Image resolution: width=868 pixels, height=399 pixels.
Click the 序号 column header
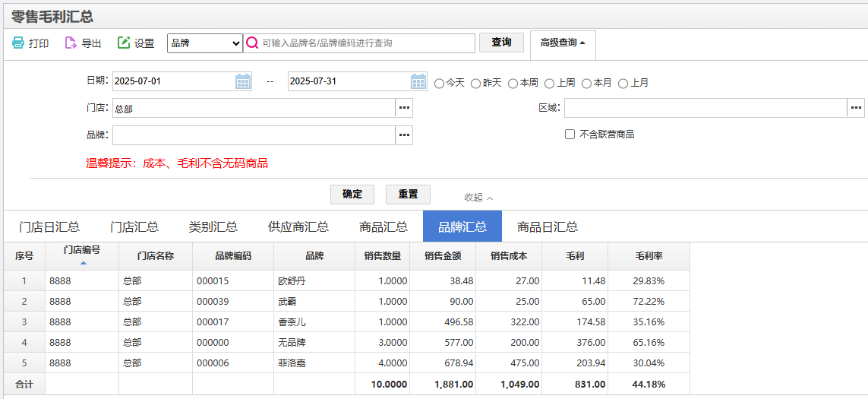click(24, 256)
